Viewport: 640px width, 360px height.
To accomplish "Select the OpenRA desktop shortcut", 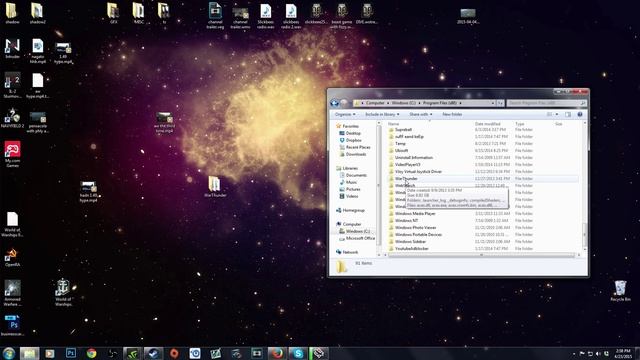I will click(x=12, y=258).
